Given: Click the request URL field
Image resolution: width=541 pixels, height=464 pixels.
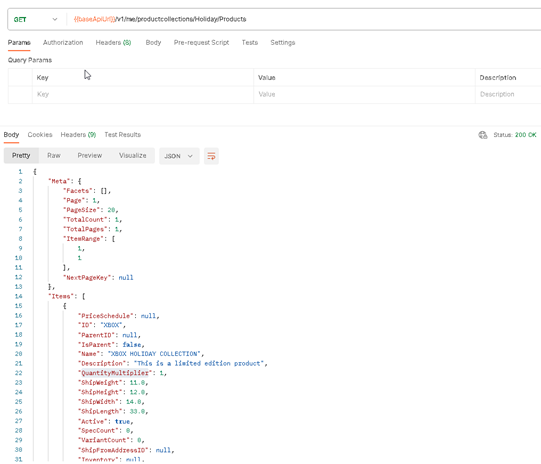Looking at the screenshot, I should pyautogui.click(x=304, y=19).
